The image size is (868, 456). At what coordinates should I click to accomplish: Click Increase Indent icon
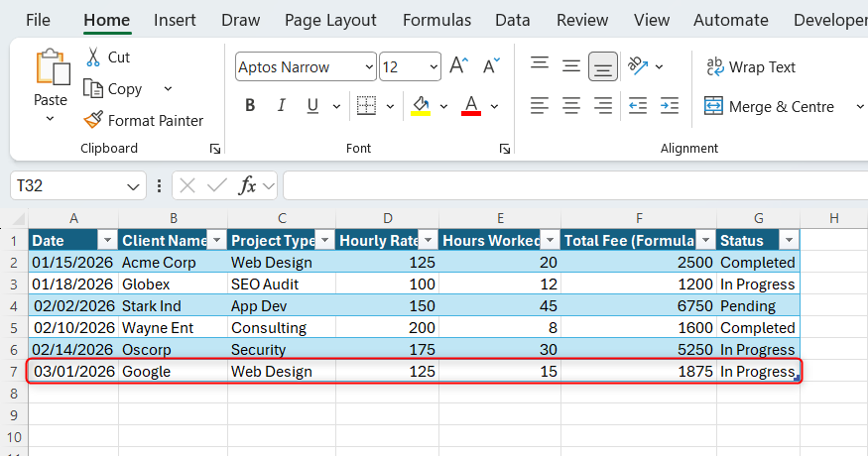click(x=670, y=105)
